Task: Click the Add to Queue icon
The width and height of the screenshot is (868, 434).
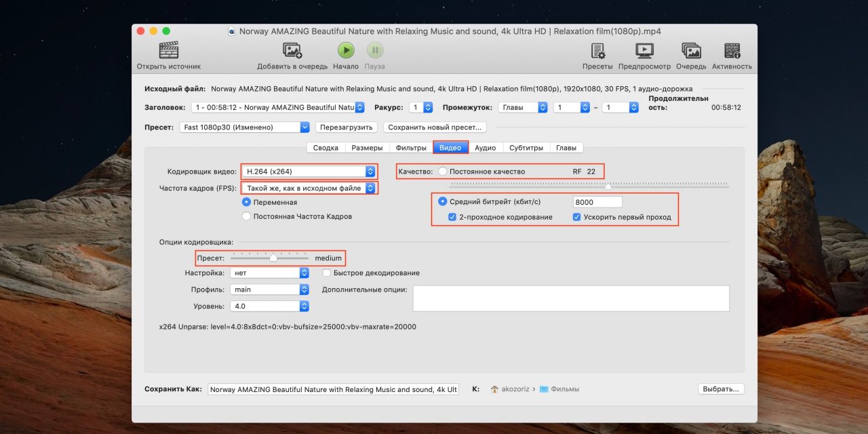Action: [292, 51]
